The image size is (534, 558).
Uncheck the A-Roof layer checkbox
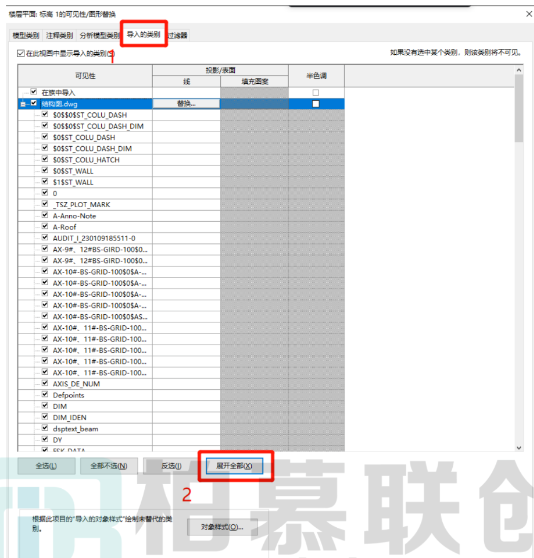pos(45,226)
